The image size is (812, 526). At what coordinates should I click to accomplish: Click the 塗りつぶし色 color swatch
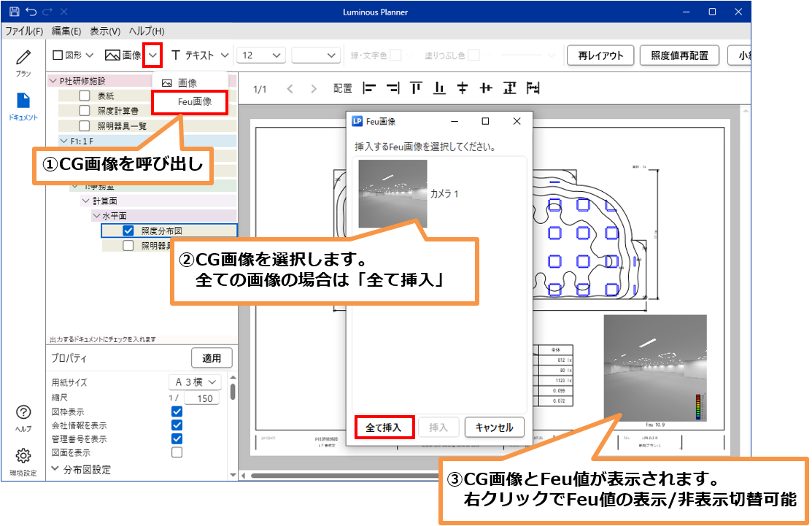coord(473,55)
